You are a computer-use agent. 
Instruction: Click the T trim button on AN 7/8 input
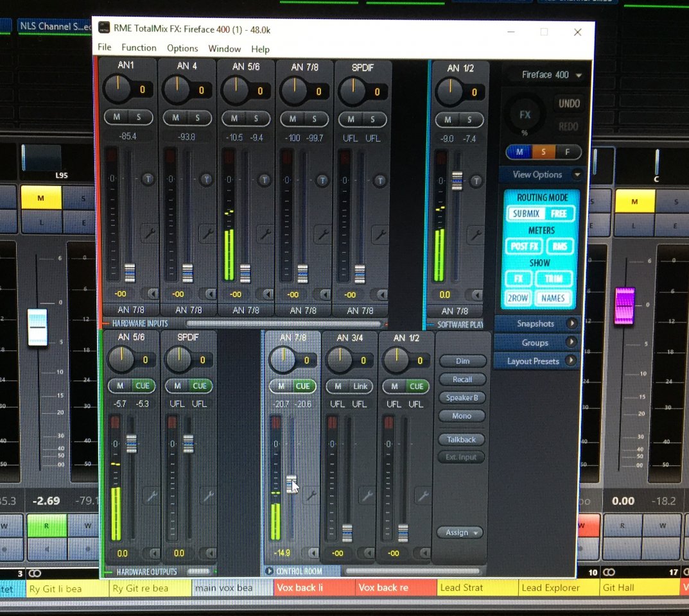point(322,180)
